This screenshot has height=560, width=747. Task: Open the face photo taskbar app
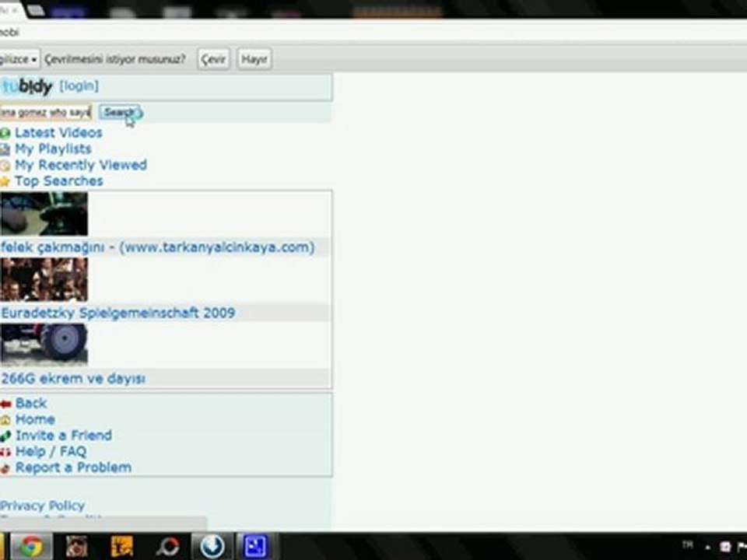pos(77,547)
